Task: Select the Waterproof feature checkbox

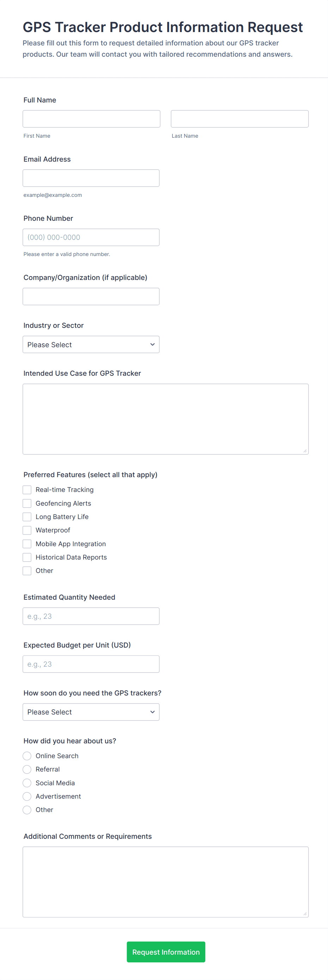Action: pyautogui.click(x=27, y=530)
